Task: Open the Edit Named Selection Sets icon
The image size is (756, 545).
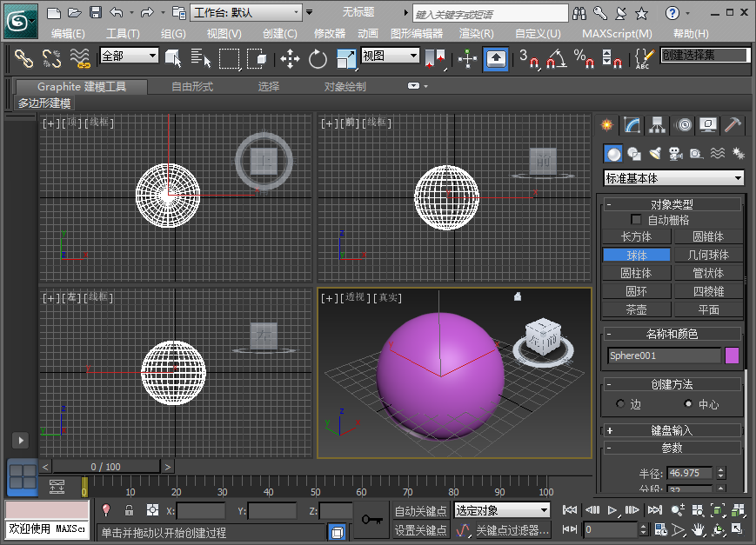Action: 644,59
